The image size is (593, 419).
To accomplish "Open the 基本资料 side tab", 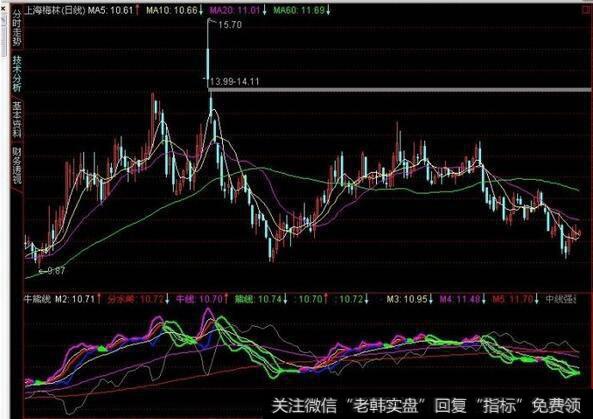I will [x=17, y=119].
